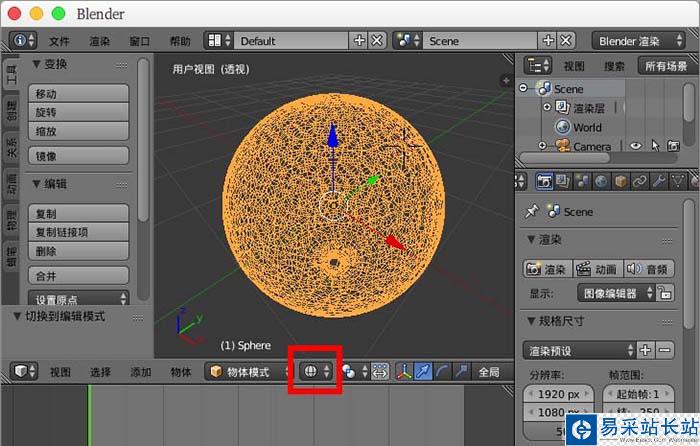Open the top bar 渲染 menu
700x446 pixels.
pyautogui.click(x=100, y=41)
